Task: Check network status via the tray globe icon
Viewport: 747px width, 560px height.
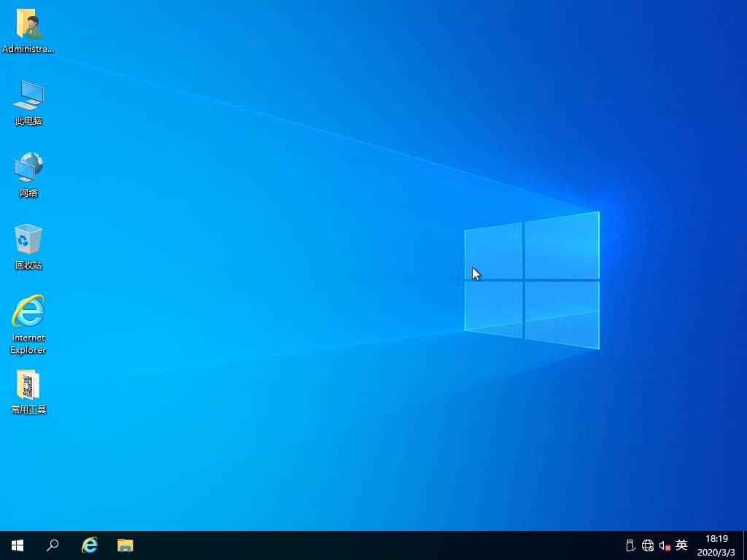Action: [647, 545]
